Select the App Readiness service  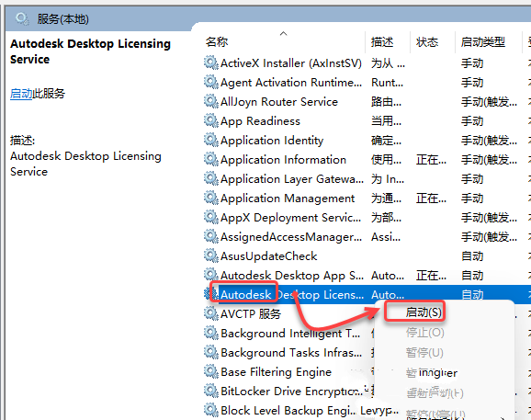click(x=367, y=121)
